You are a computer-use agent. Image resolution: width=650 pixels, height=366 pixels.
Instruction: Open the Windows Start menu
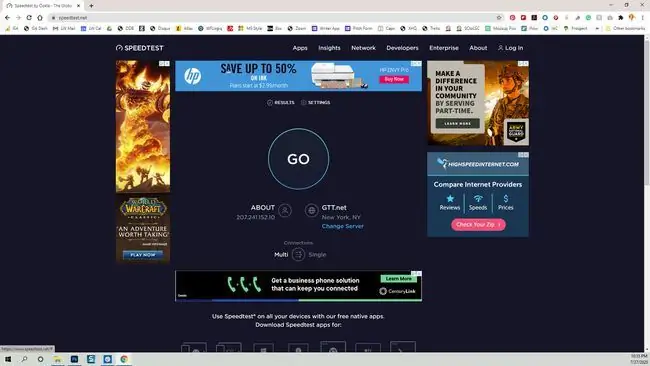tap(8, 359)
